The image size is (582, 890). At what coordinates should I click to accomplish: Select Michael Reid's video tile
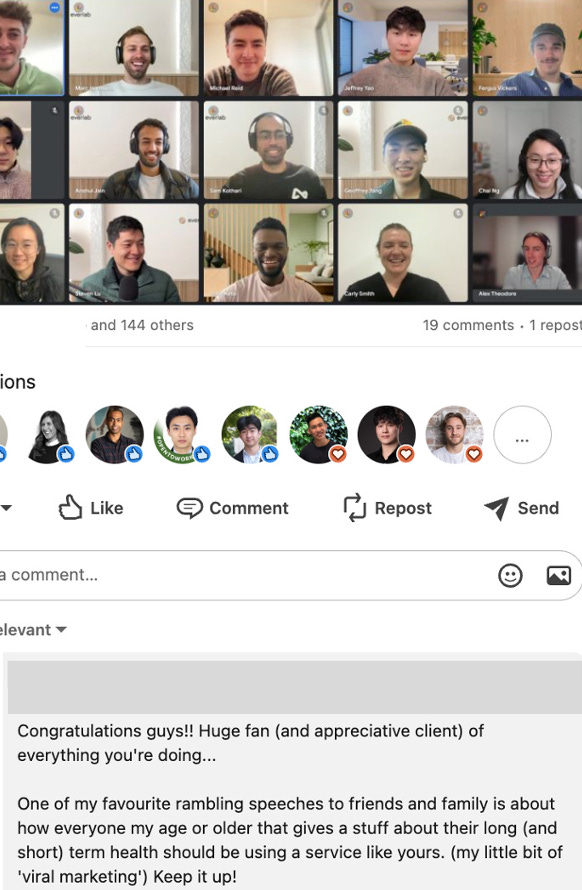coord(268,48)
